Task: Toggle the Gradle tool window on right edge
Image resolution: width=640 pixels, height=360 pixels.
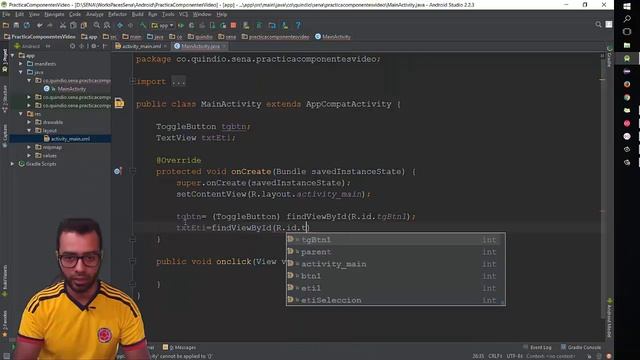Action: (x=609, y=56)
